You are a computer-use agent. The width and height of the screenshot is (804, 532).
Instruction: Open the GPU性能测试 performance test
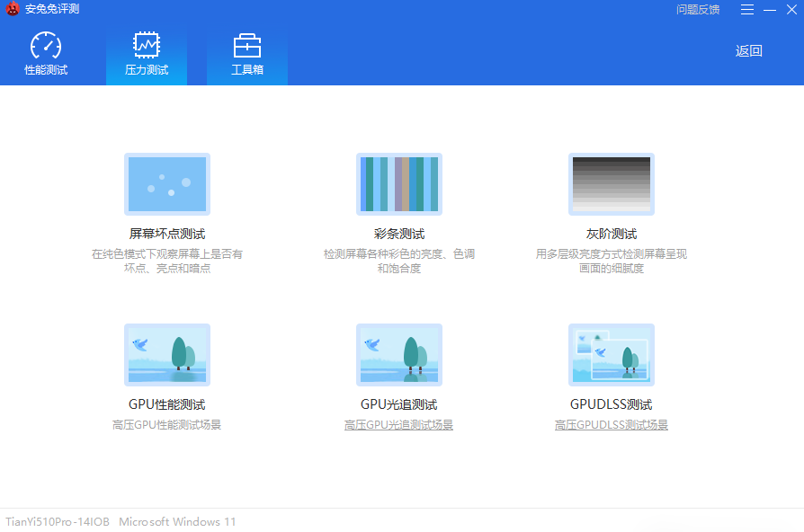click(x=167, y=354)
